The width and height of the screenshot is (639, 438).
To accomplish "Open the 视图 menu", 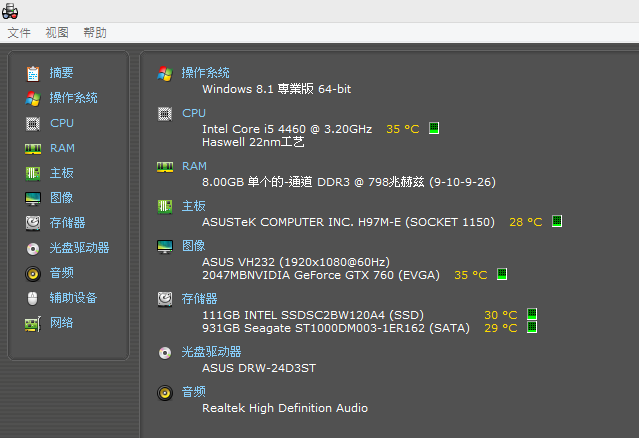I will click(57, 33).
